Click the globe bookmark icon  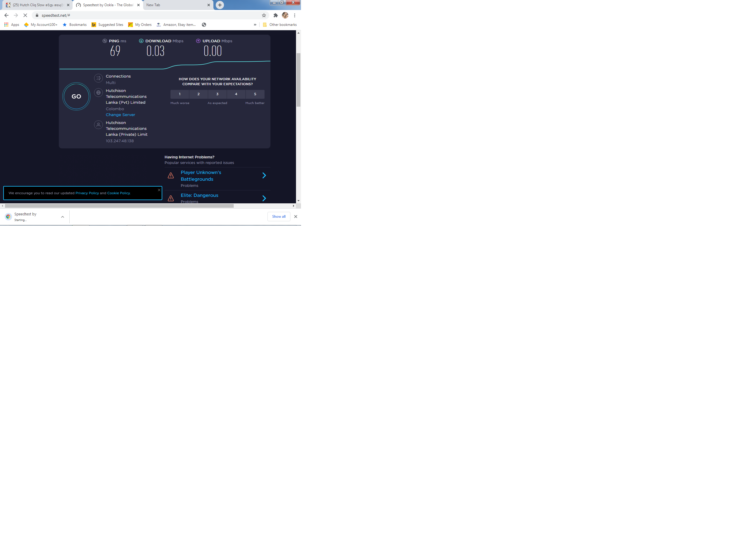click(204, 25)
